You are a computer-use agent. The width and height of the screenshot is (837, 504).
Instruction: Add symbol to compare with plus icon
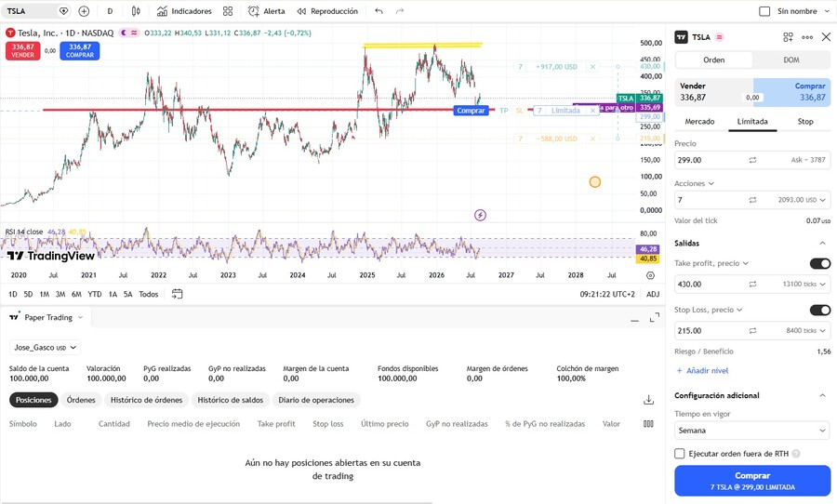click(x=84, y=11)
